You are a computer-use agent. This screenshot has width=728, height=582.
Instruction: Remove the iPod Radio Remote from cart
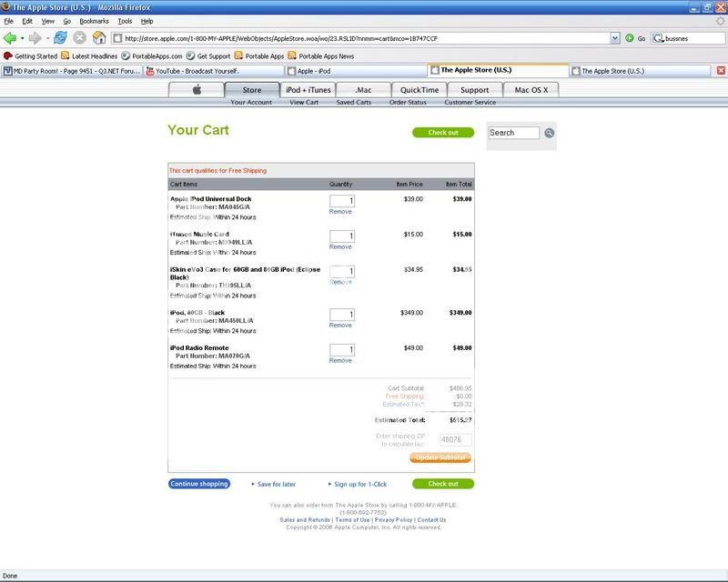click(x=340, y=360)
